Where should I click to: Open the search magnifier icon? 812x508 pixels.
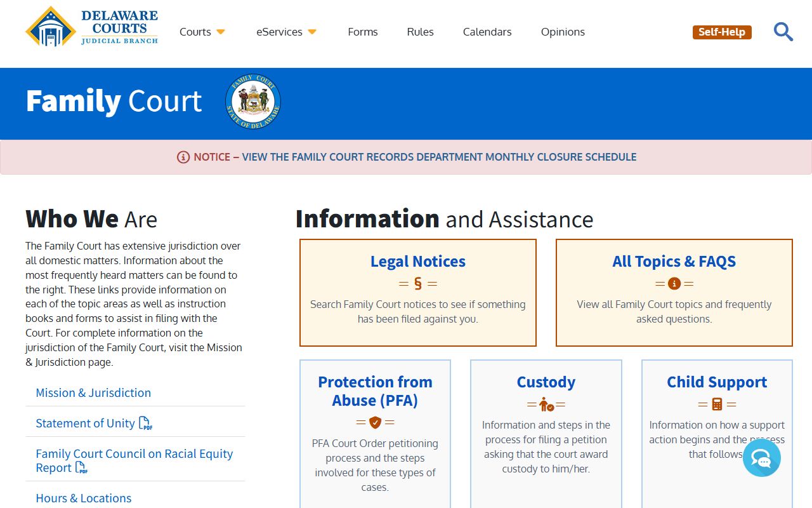[783, 32]
